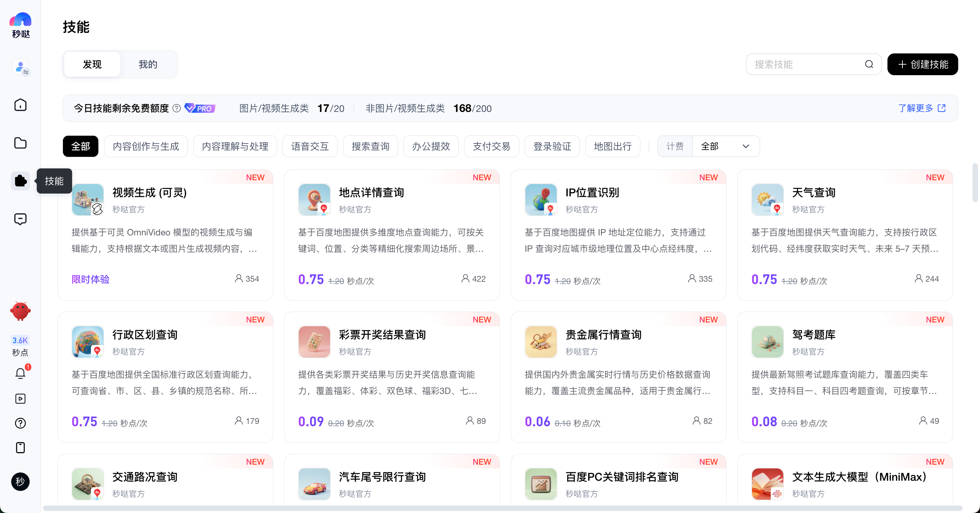Click the IP位置识别 title text
Image resolution: width=980 pixels, height=513 pixels.
click(592, 193)
